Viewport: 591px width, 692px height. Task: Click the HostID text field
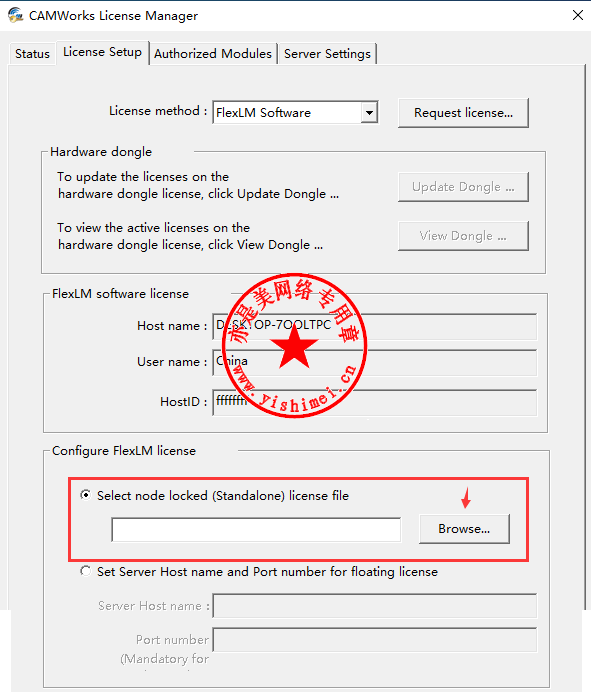tap(374, 402)
